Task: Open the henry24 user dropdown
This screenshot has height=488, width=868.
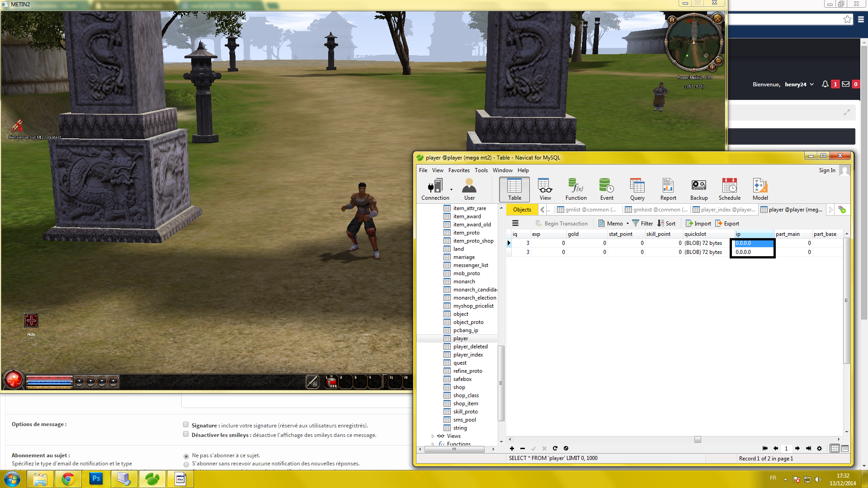Action: [799, 84]
